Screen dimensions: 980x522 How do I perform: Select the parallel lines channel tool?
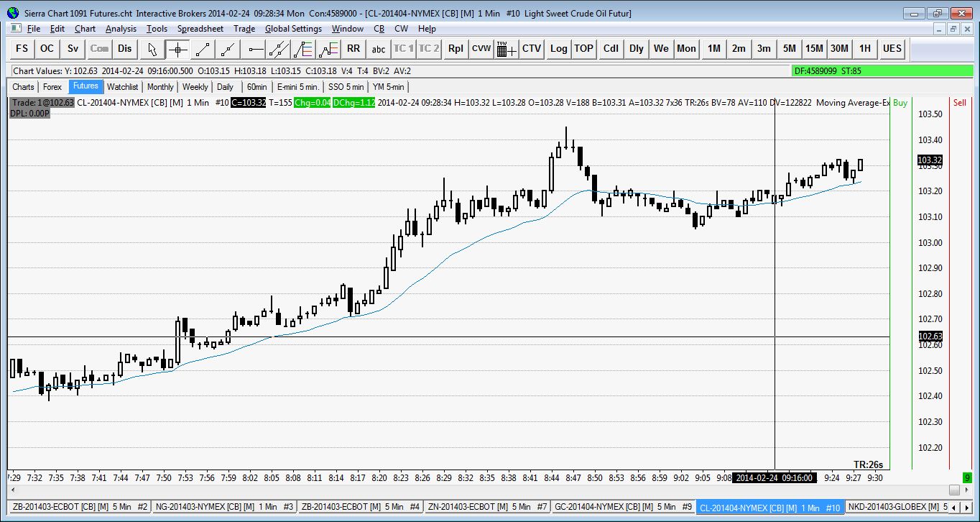point(279,49)
